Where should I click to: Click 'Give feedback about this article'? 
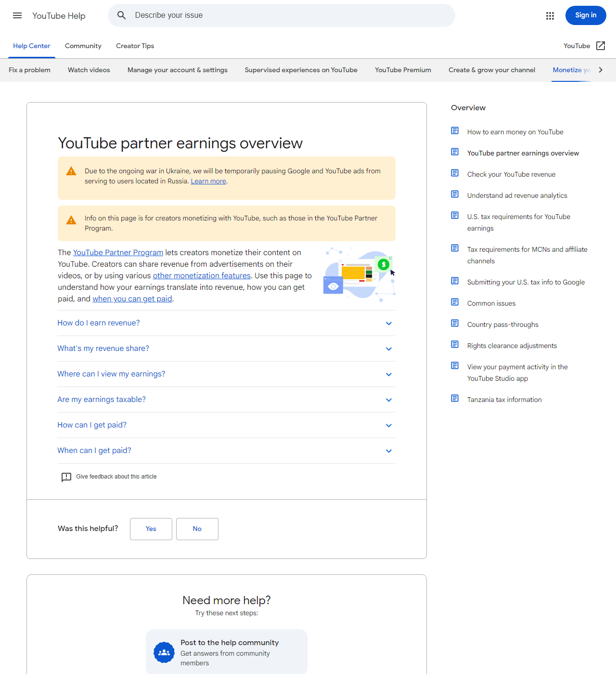coord(116,477)
